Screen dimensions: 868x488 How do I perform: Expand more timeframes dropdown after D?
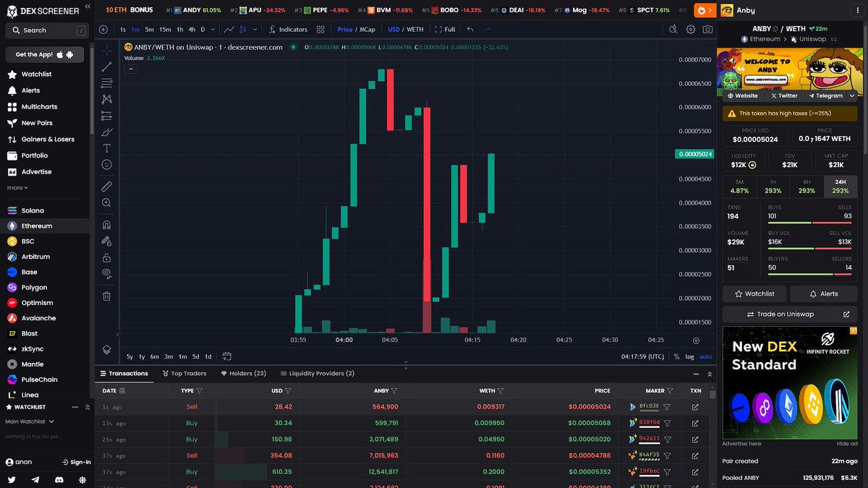coord(213,30)
